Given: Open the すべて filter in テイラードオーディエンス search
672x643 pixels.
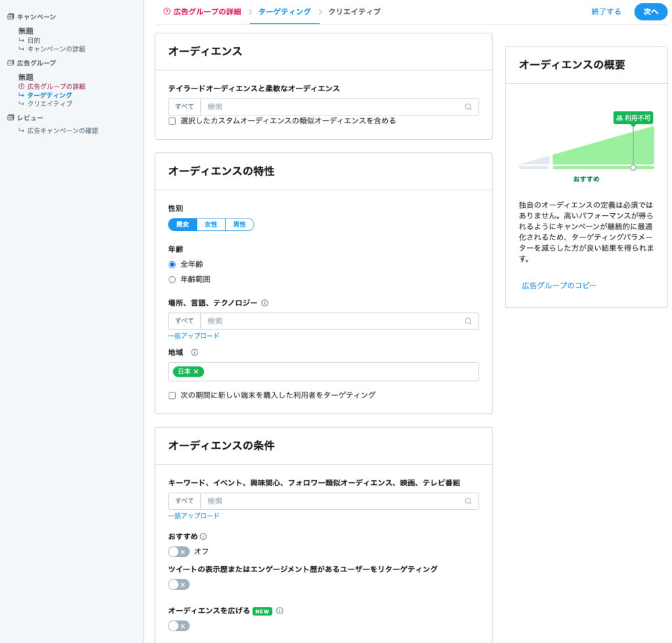Looking at the screenshot, I should pos(184,107).
